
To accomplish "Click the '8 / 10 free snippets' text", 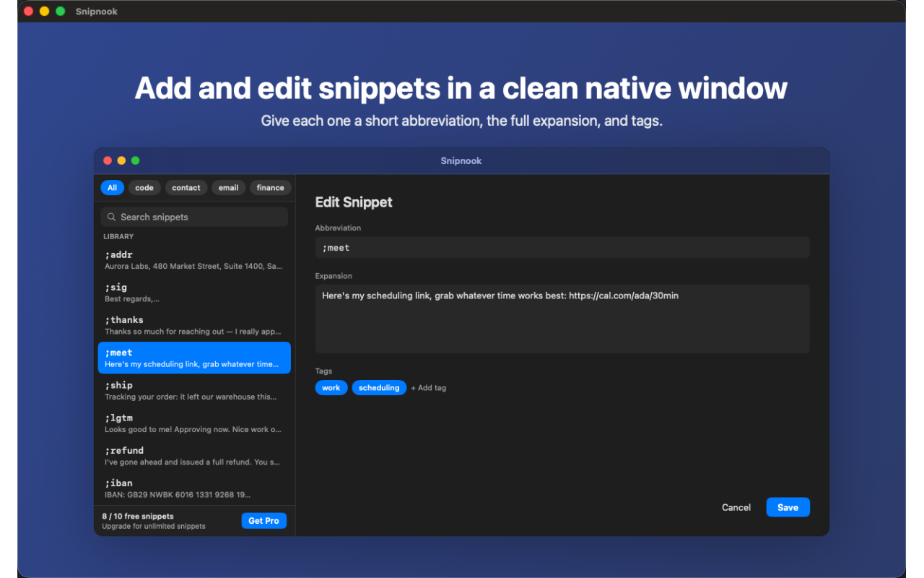I will [138, 516].
